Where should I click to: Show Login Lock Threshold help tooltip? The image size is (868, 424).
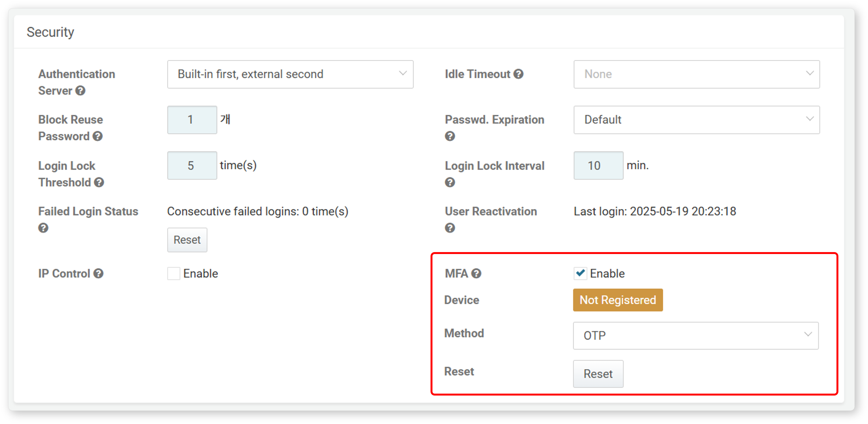(99, 182)
